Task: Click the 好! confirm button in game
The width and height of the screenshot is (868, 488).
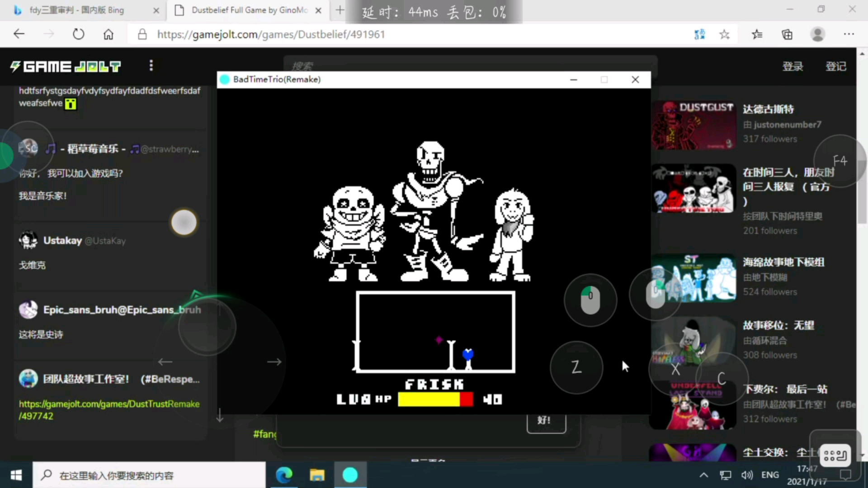Action: [x=544, y=421]
